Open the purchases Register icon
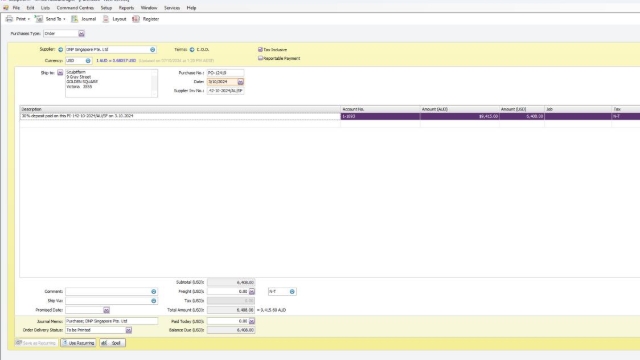This screenshot has width=640, height=360. point(136,19)
